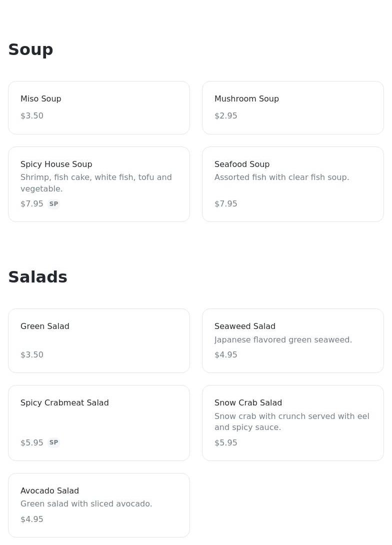Select the Mushroom Soup menu item
This screenshot has height=545, width=392.
pyautogui.click(x=293, y=107)
